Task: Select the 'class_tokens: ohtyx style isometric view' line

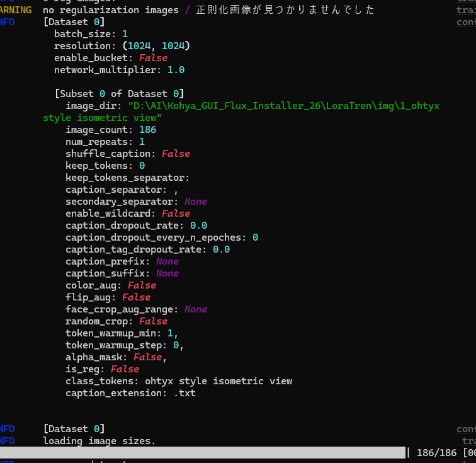Action: 179,381
